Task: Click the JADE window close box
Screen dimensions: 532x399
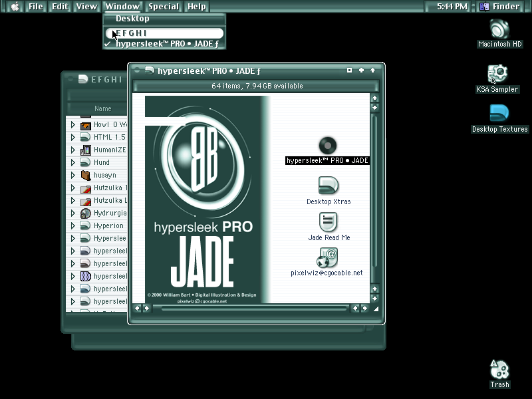Action: coord(137,70)
